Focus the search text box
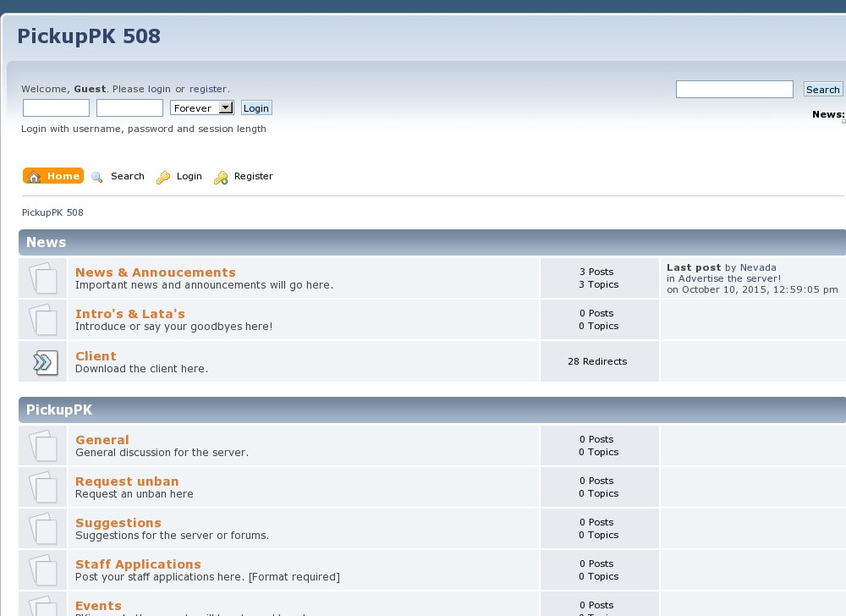The height and width of the screenshot is (616, 846). pyautogui.click(x=734, y=90)
